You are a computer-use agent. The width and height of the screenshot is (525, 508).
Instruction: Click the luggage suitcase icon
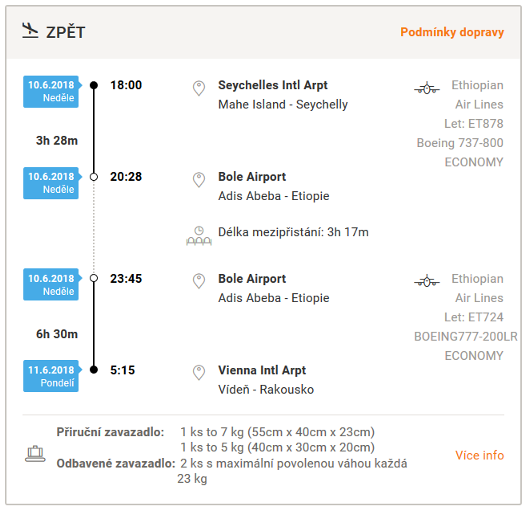(x=35, y=454)
